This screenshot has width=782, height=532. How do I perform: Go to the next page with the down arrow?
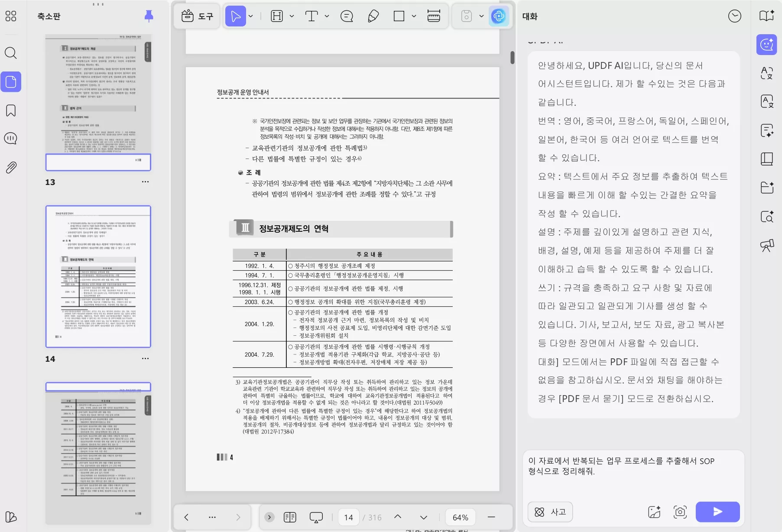coord(423,517)
